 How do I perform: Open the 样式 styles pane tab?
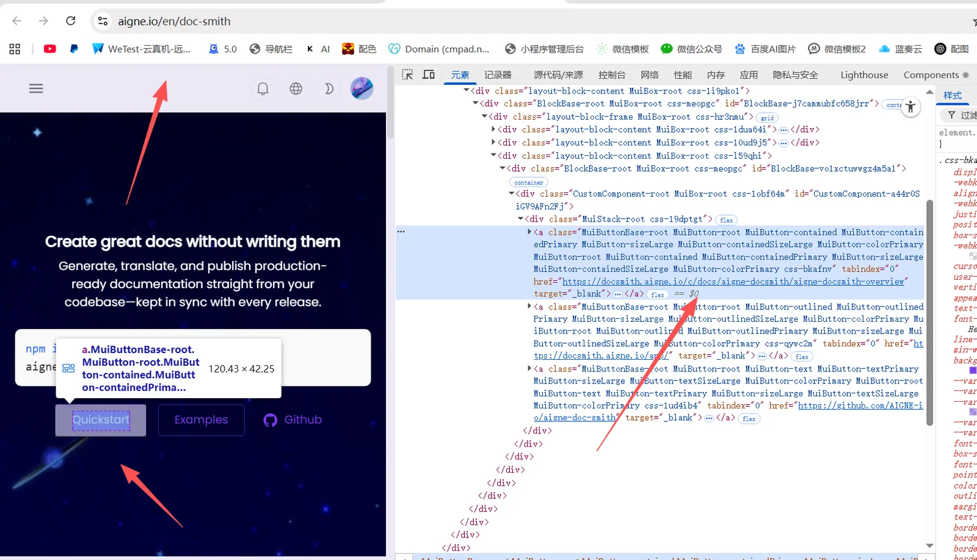click(x=952, y=96)
